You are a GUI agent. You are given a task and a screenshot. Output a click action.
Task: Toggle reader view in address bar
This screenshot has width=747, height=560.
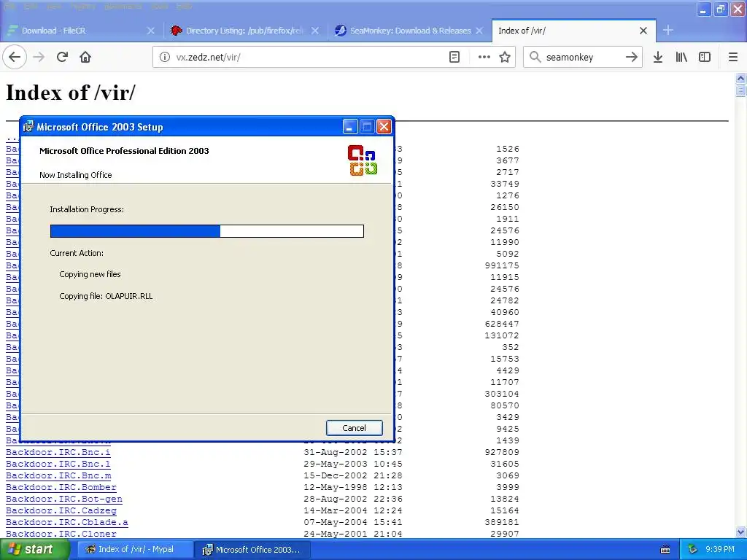tap(454, 57)
